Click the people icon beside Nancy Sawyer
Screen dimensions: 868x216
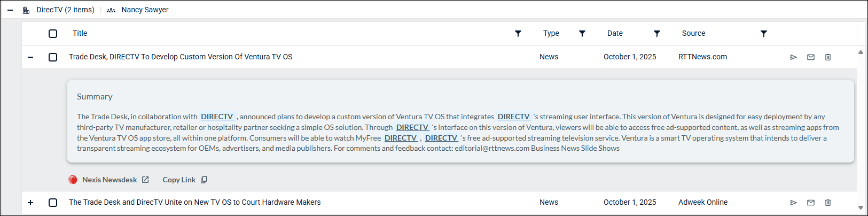(x=111, y=10)
